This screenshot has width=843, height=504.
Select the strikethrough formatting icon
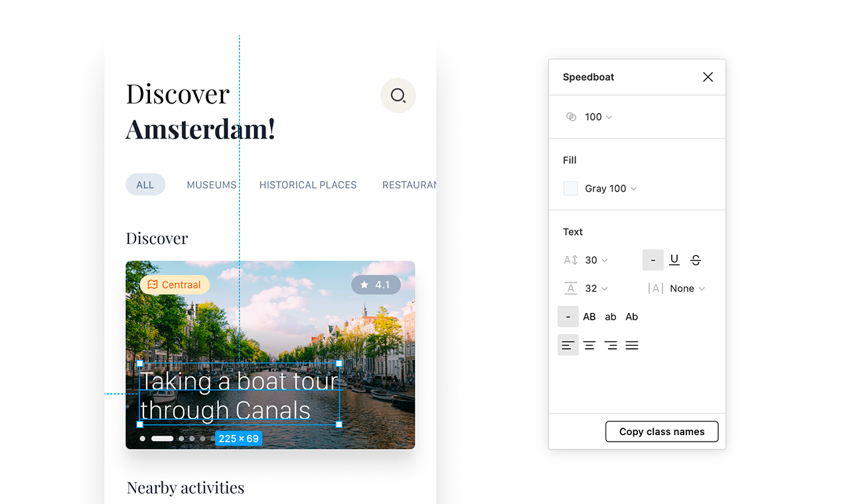point(696,260)
